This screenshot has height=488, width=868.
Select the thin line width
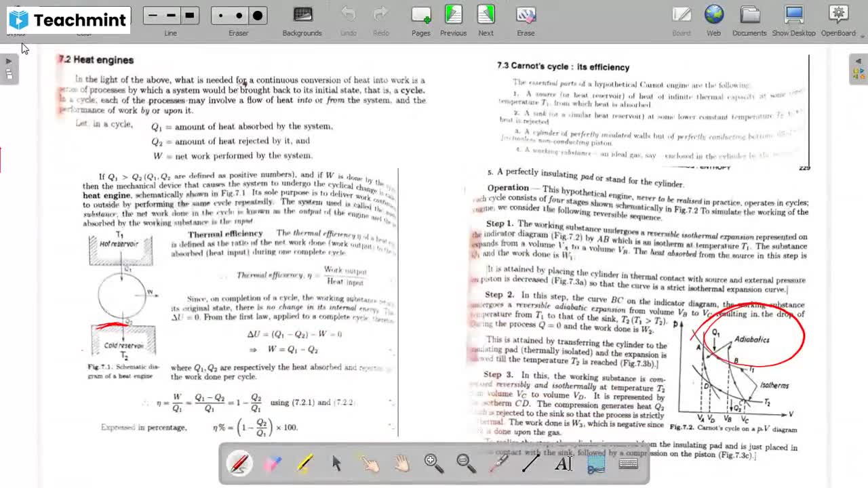pyautogui.click(x=153, y=16)
